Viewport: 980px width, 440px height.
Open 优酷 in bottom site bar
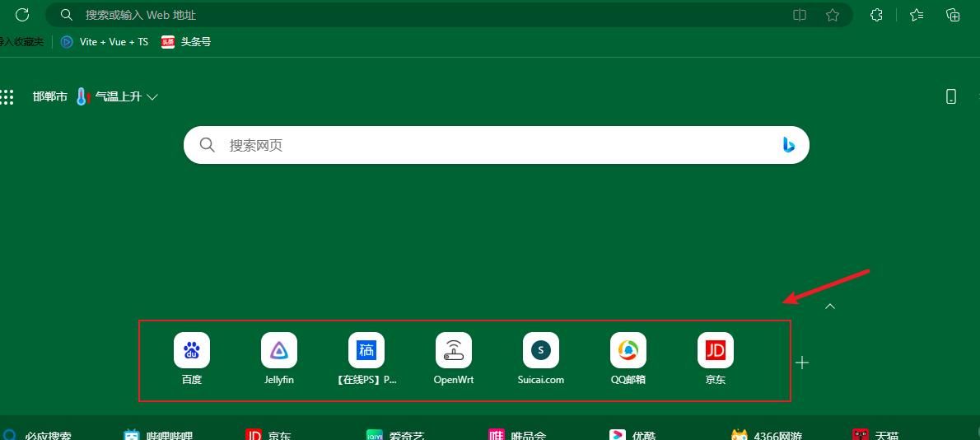[632, 435]
